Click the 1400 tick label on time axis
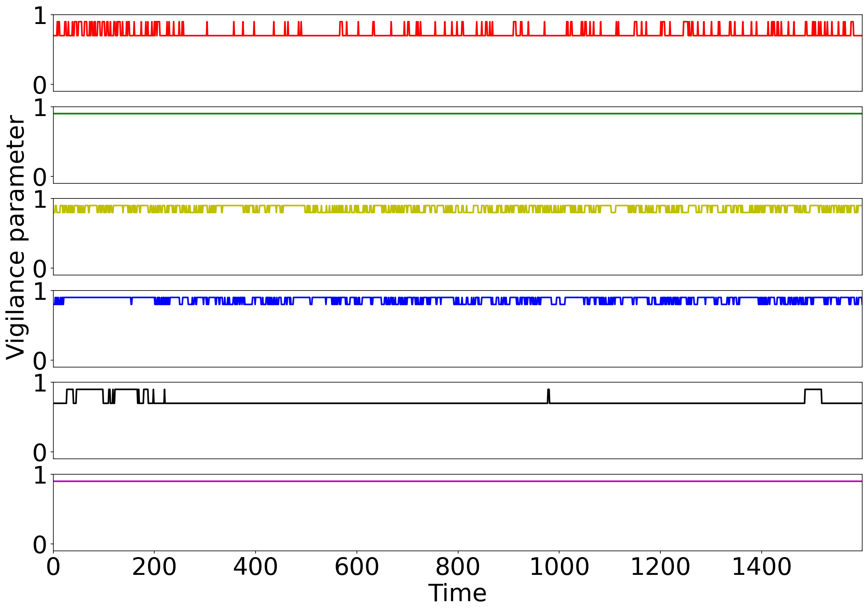The height and width of the screenshot is (612, 868). 761,567
